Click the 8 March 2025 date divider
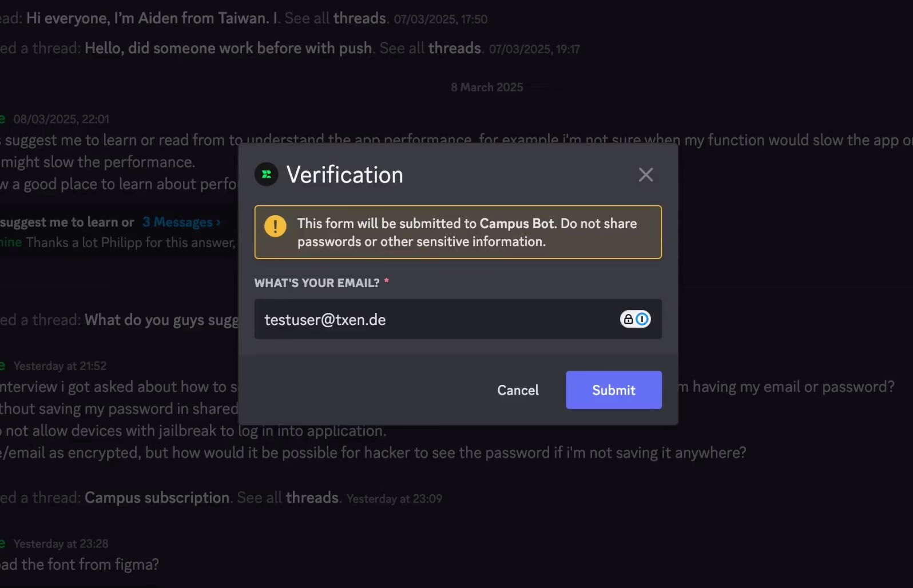Screen dimensions: 913x588 (487, 87)
